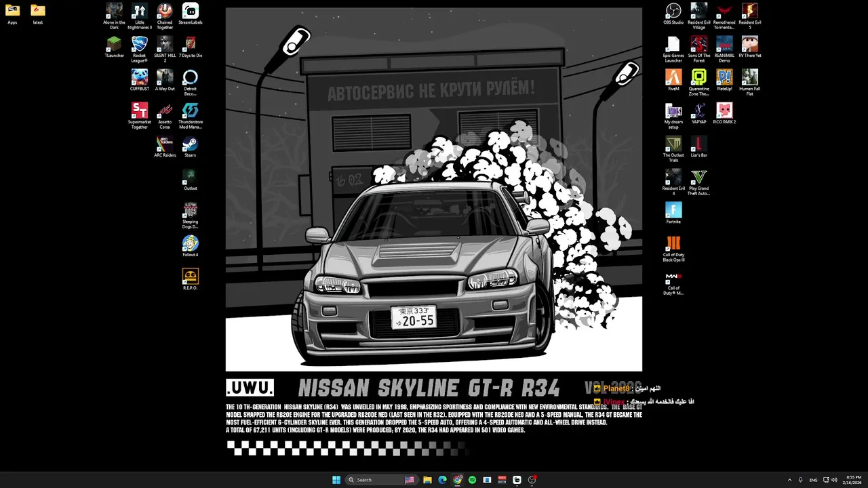Select the Resident Evil 5 icon
868x488 pixels.
click(x=750, y=16)
